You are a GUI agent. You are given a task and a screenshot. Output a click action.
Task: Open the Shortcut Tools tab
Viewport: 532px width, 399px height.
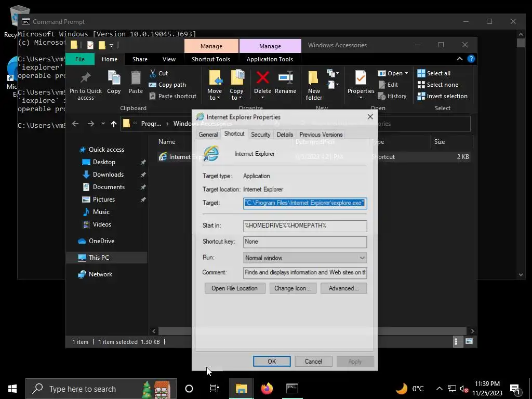[x=211, y=59]
